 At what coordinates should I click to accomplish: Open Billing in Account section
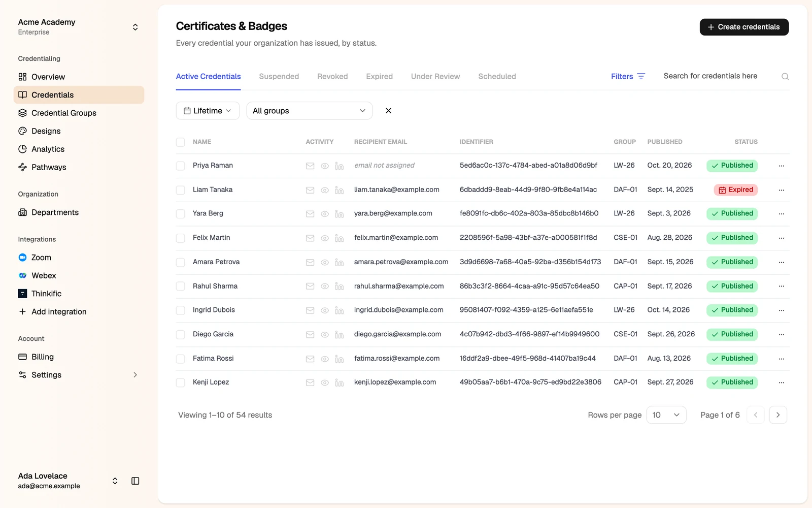coord(79,357)
